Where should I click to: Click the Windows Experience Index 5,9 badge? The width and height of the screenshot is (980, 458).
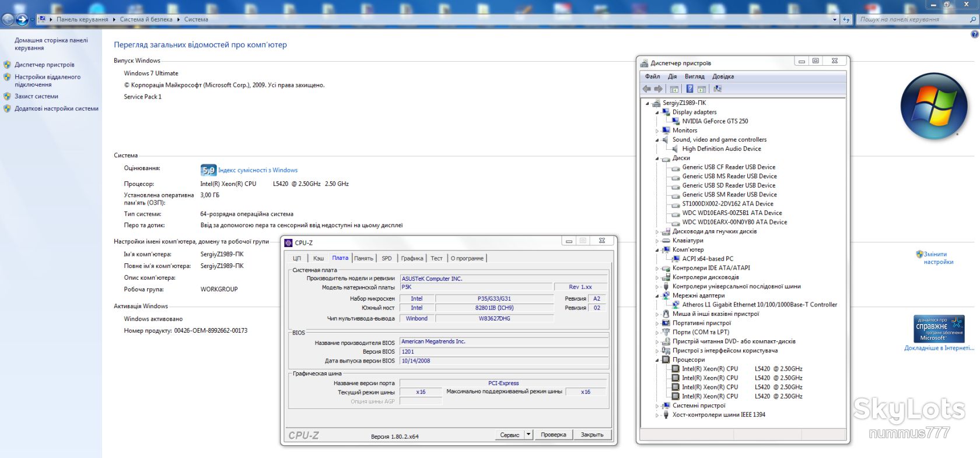coord(208,170)
